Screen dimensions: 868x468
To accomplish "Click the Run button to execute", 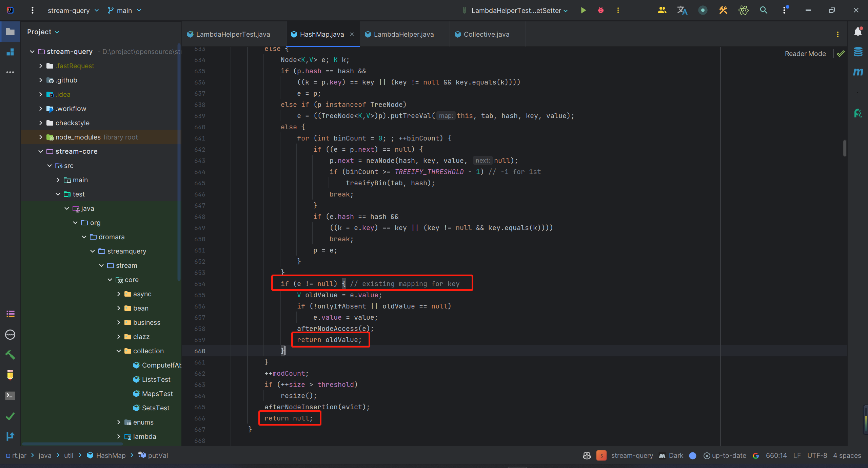I will pos(583,11).
